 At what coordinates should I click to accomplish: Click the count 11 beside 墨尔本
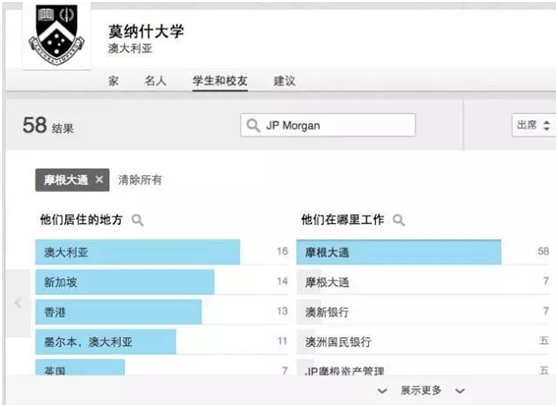tap(283, 341)
